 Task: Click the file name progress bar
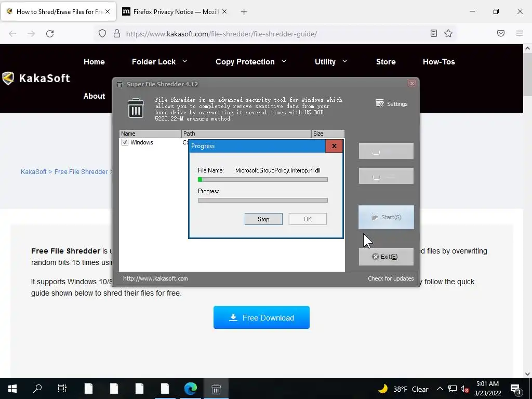[262, 179]
